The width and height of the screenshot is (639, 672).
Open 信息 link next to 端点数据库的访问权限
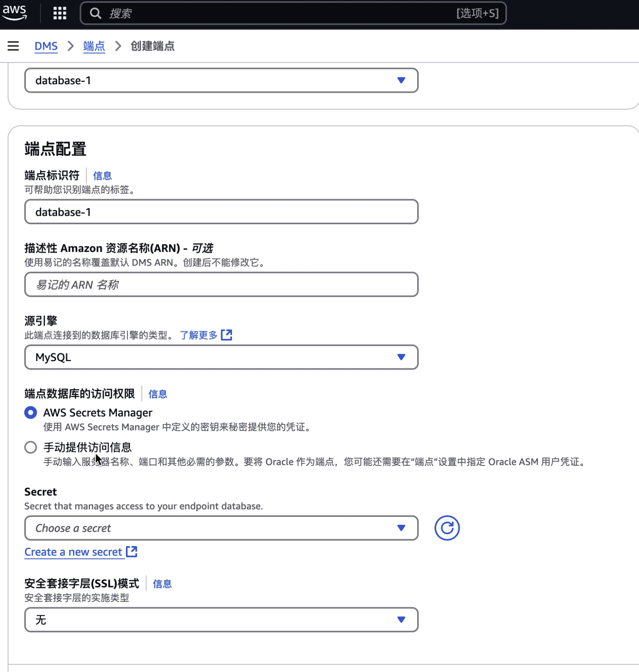click(158, 394)
